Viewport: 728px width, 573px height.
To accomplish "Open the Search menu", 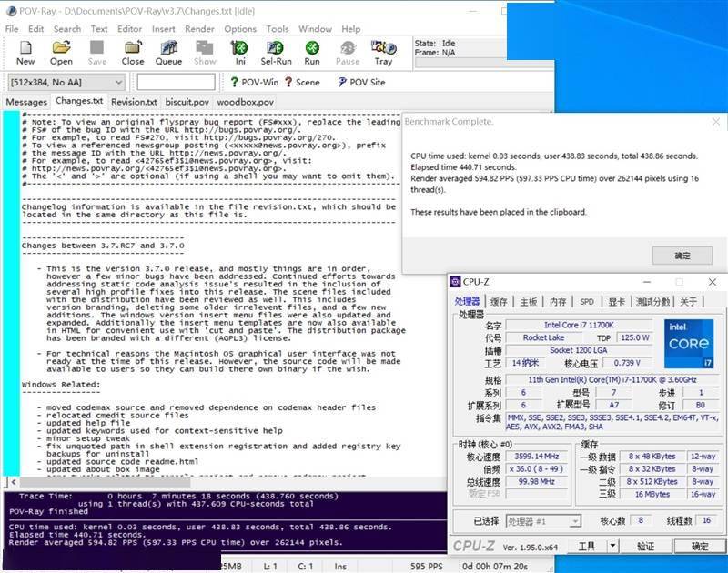I will (66, 29).
